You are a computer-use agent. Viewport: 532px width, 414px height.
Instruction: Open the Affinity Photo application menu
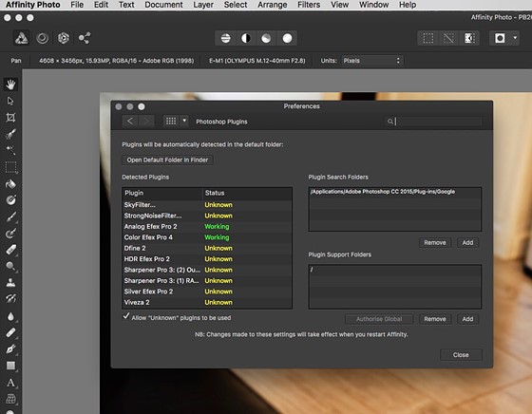(x=33, y=5)
